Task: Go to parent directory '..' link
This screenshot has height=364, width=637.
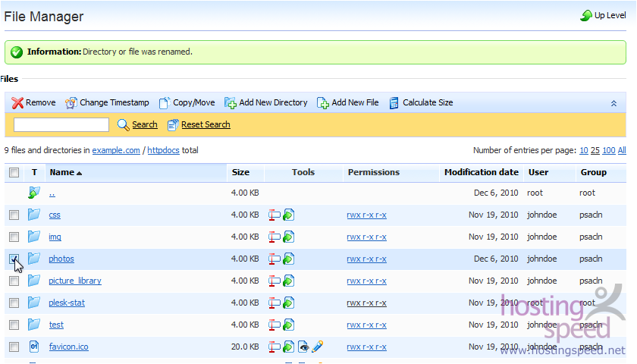Action: (52, 194)
